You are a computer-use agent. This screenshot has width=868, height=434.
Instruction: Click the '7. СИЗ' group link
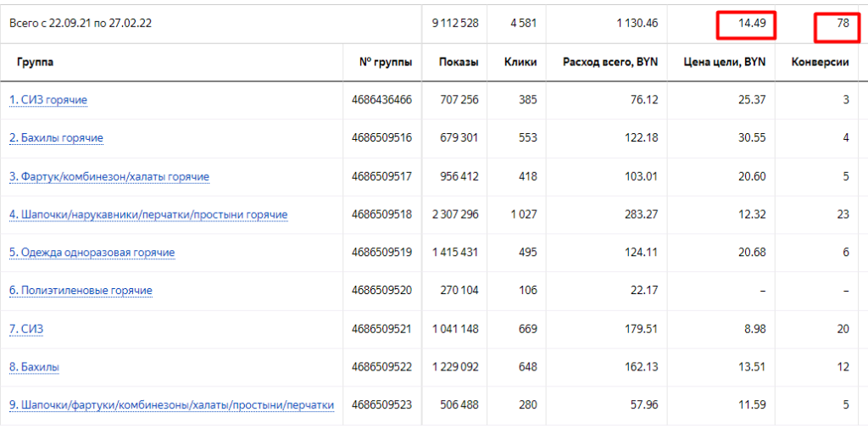click(28, 329)
